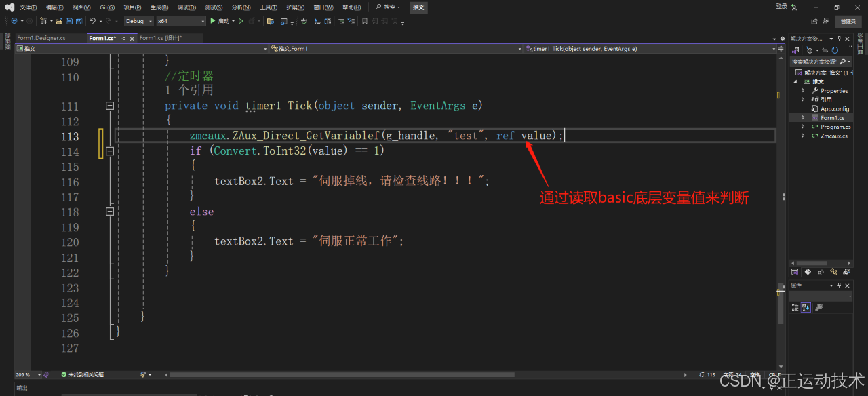868x396 pixels.
Task: Pin the Solution Explorer panel
Action: [x=840, y=39]
